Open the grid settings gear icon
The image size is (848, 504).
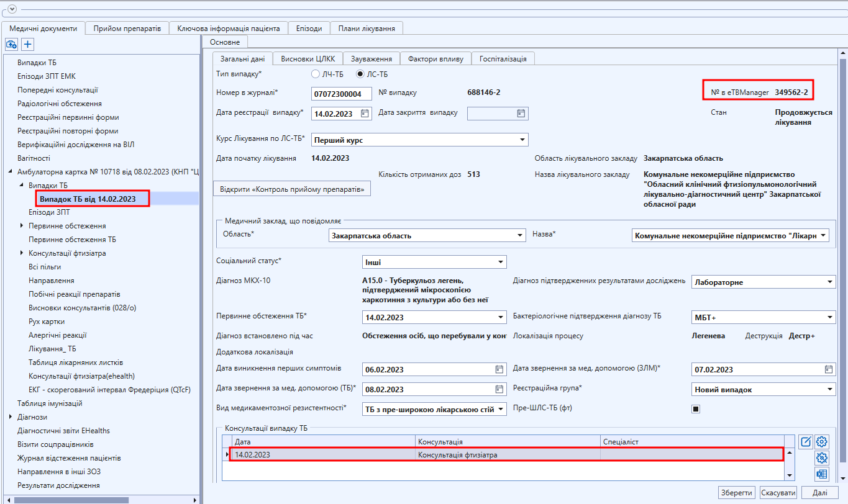(x=822, y=442)
